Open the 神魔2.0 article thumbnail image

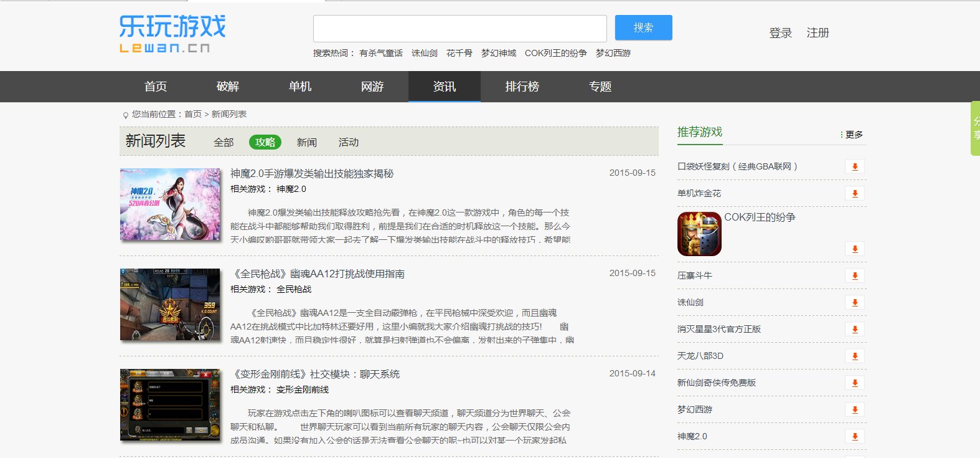coord(170,204)
